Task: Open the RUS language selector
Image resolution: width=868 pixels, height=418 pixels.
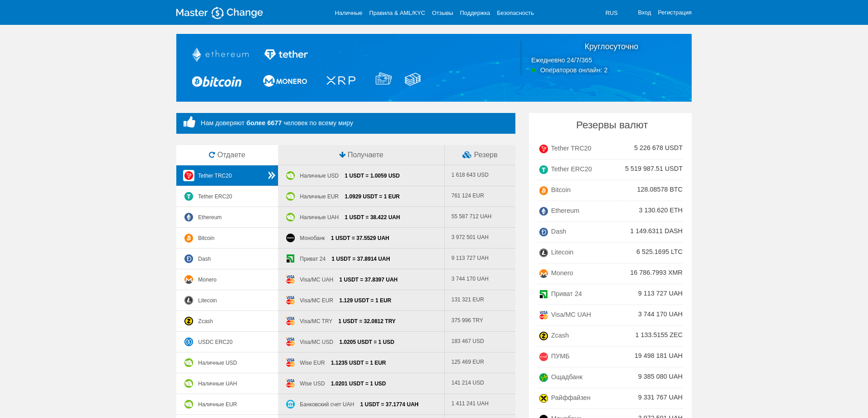Action: 611,13
